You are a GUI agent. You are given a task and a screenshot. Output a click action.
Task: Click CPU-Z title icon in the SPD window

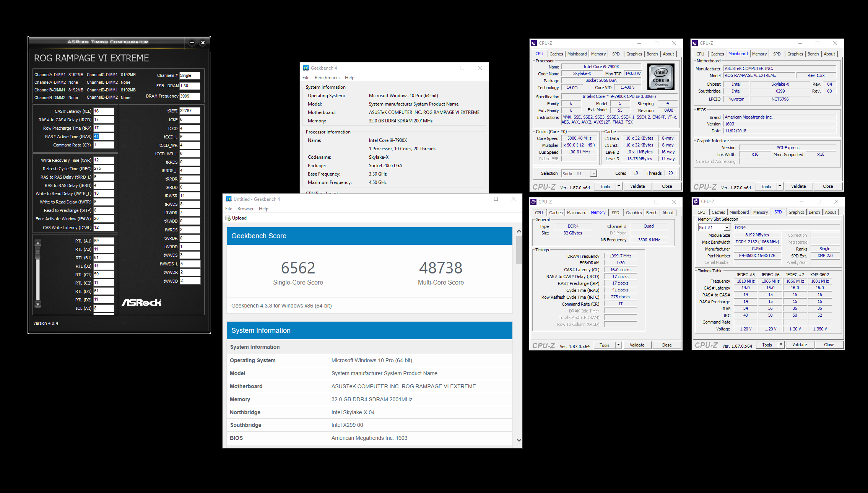click(696, 202)
